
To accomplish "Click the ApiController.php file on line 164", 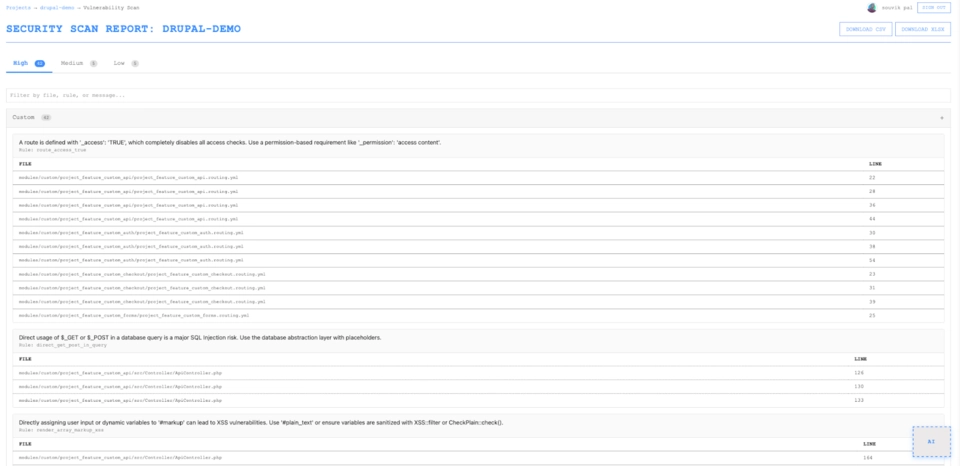I will 120,457.
